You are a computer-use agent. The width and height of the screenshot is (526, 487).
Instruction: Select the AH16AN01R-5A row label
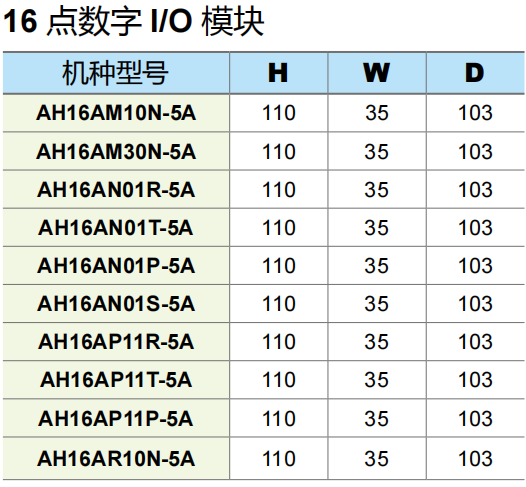click(116, 190)
